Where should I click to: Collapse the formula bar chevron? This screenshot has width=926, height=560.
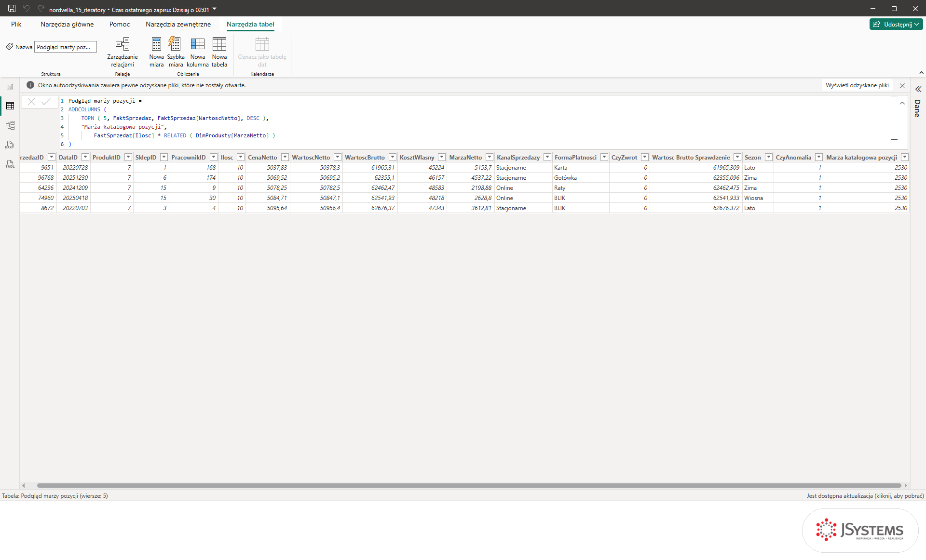click(902, 103)
